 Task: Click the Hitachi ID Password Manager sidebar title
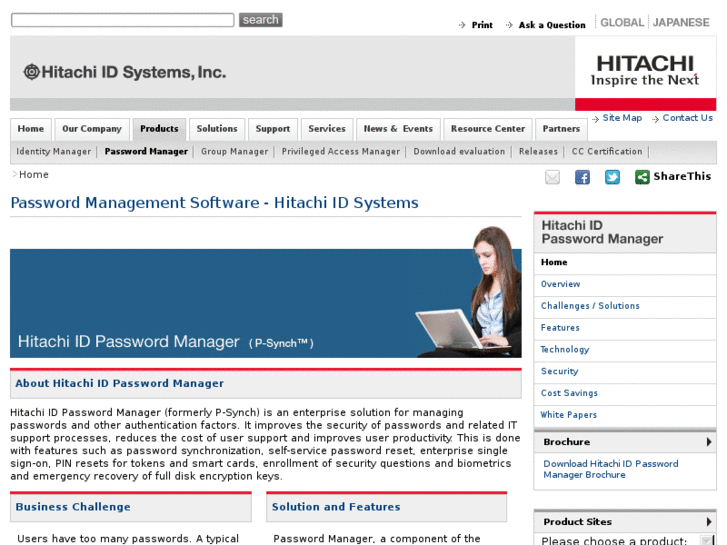602,232
